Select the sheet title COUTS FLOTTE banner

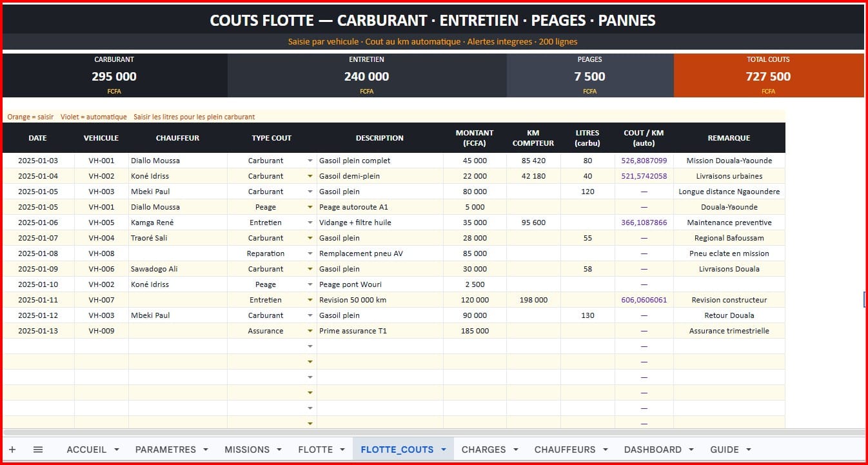pos(433,20)
